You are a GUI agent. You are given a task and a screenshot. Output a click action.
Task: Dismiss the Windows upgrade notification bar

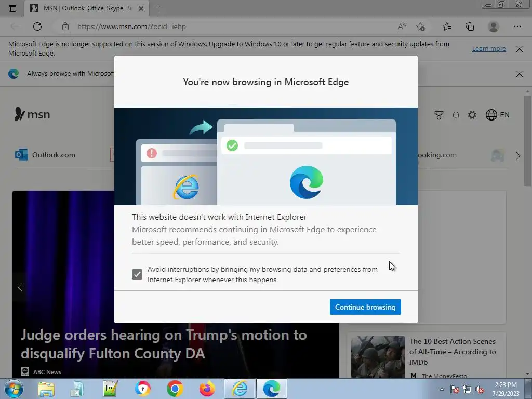point(519,49)
